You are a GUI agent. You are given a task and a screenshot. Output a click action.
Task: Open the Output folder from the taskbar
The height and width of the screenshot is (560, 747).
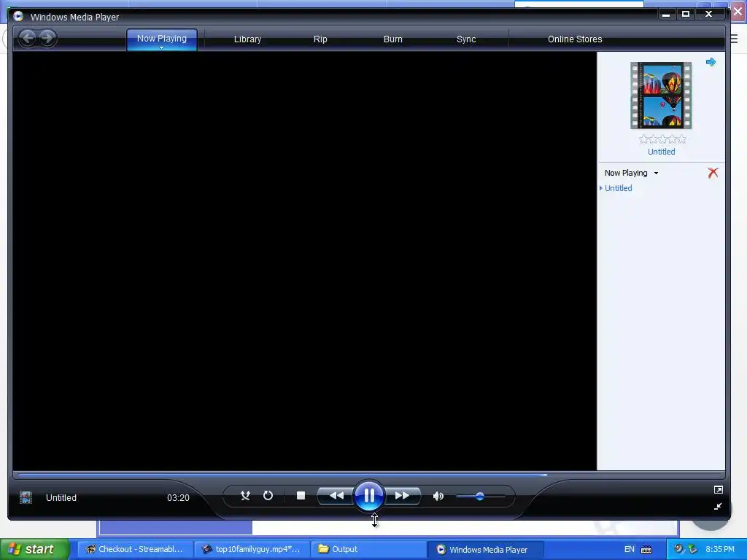(x=368, y=549)
